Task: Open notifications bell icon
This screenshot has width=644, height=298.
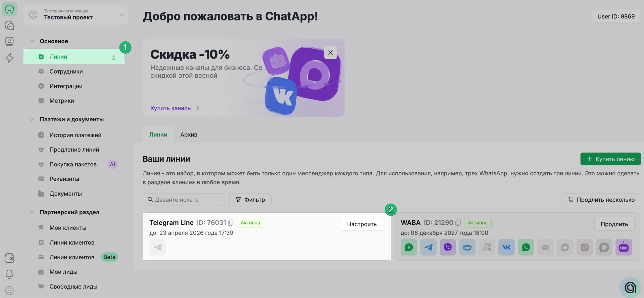Action: click(9, 274)
